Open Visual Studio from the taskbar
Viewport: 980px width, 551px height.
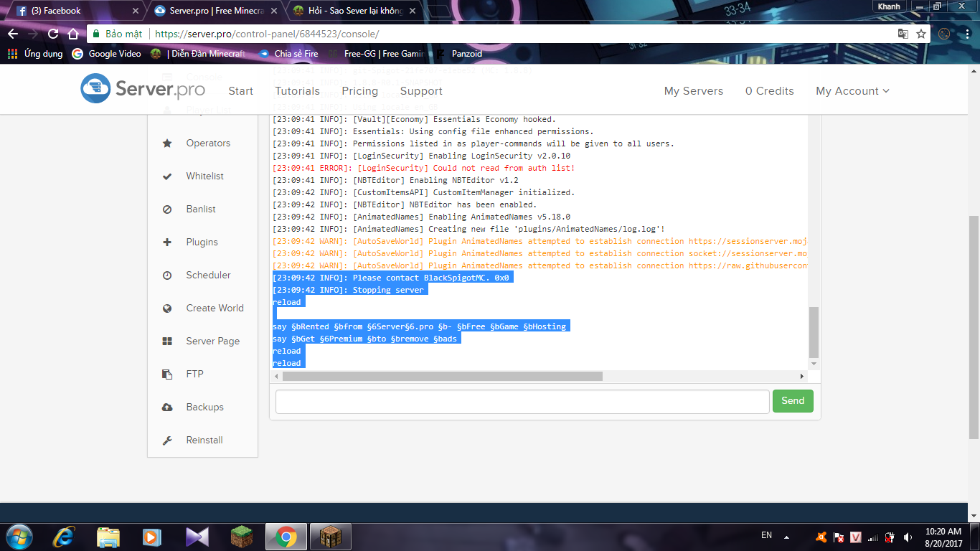tap(197, 537)
